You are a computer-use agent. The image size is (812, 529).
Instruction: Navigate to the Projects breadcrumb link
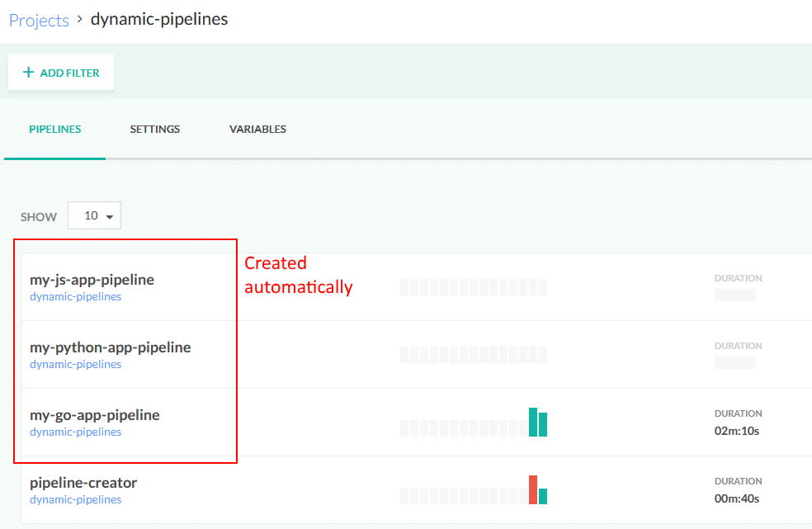[39, 20]
